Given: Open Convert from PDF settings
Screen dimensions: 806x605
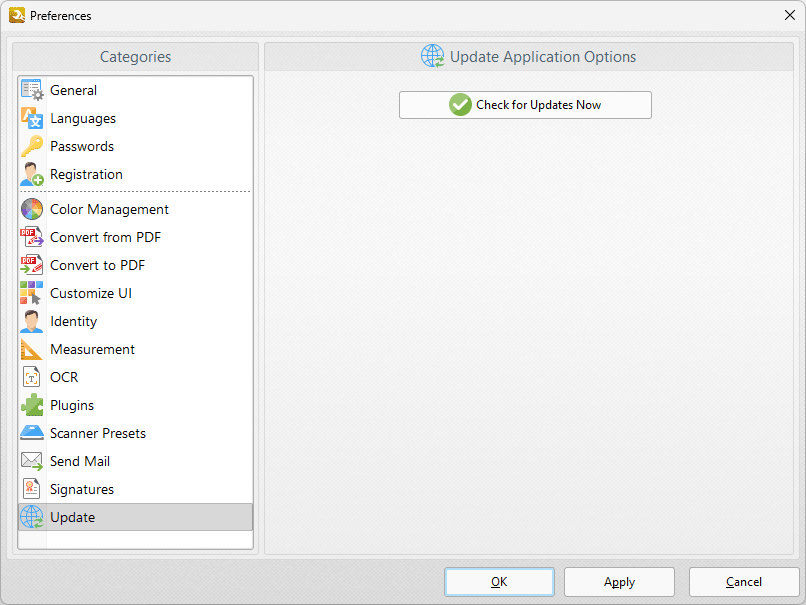Looking at the screenshot, I should point(136,237).
